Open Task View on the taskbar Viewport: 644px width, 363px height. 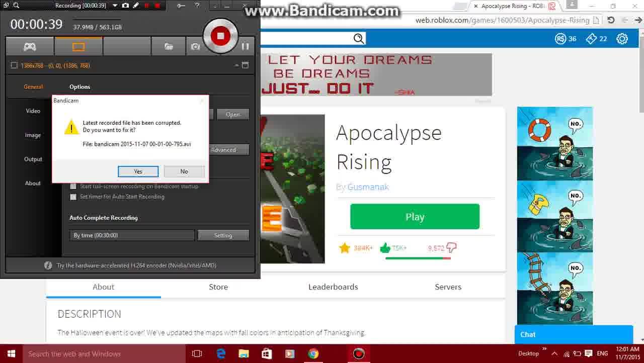tap(197, 354)
